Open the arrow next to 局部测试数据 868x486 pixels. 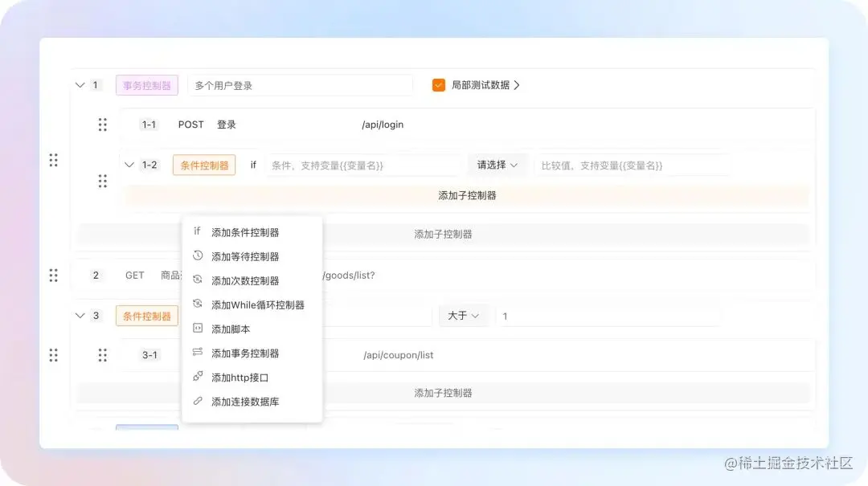(x=517, y=85)
